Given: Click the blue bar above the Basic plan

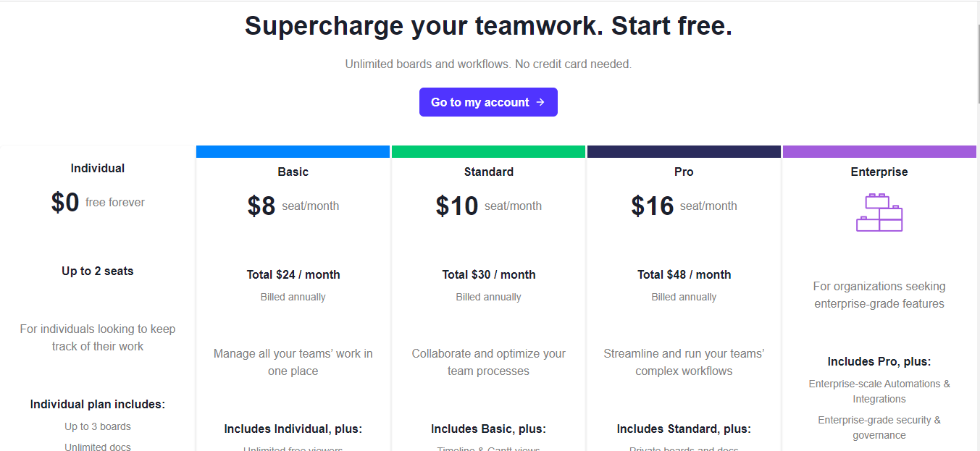Looking at the screenshot, I should 293,151.
